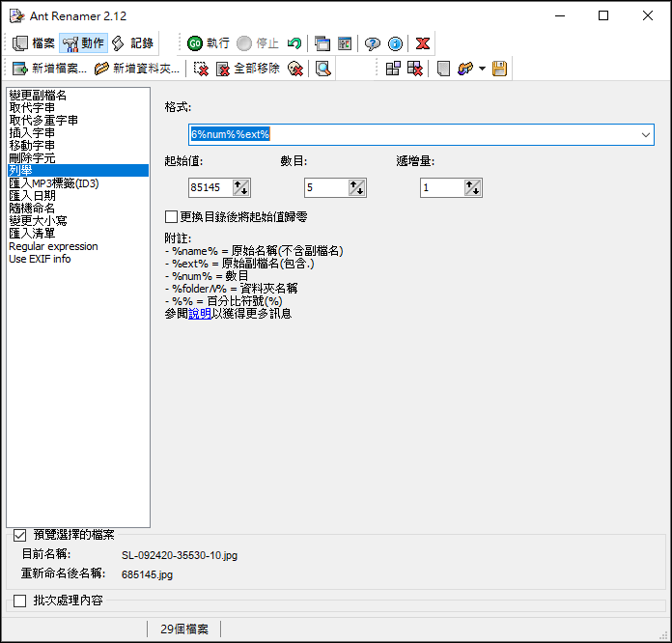
Task: Click renamed preview 685145.jpg
Action: click(x=147, y=574)
